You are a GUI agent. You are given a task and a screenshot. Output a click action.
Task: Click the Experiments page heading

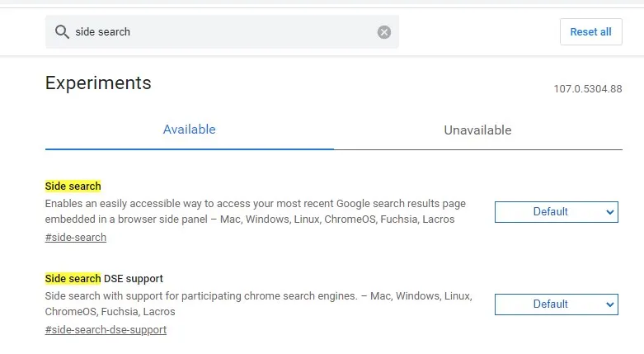(x=98, y=83)
